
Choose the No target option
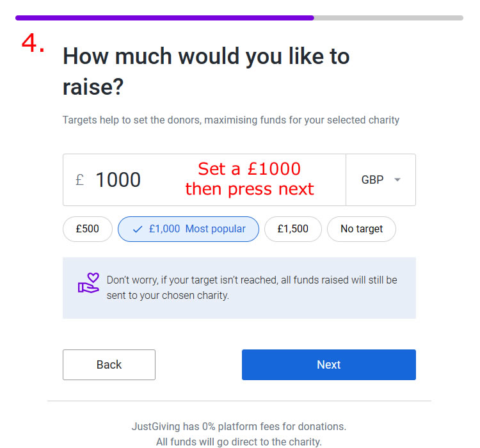pyautogui.click(x=362, y=229)
